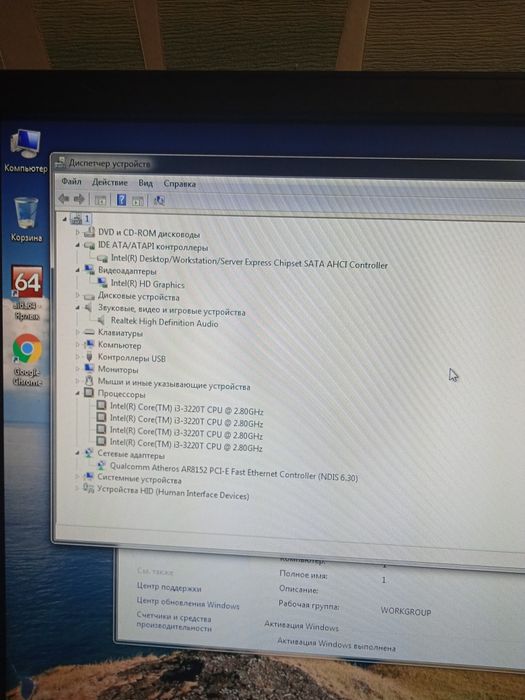
Task: Collapse Видеоадаптеры node
Action: click(78, 270)
